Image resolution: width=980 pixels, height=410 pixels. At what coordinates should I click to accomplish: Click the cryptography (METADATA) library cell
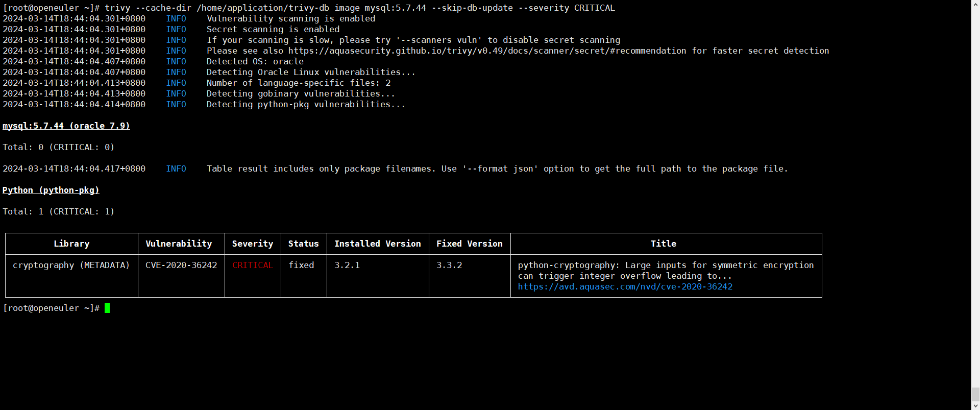pos(71,266)
